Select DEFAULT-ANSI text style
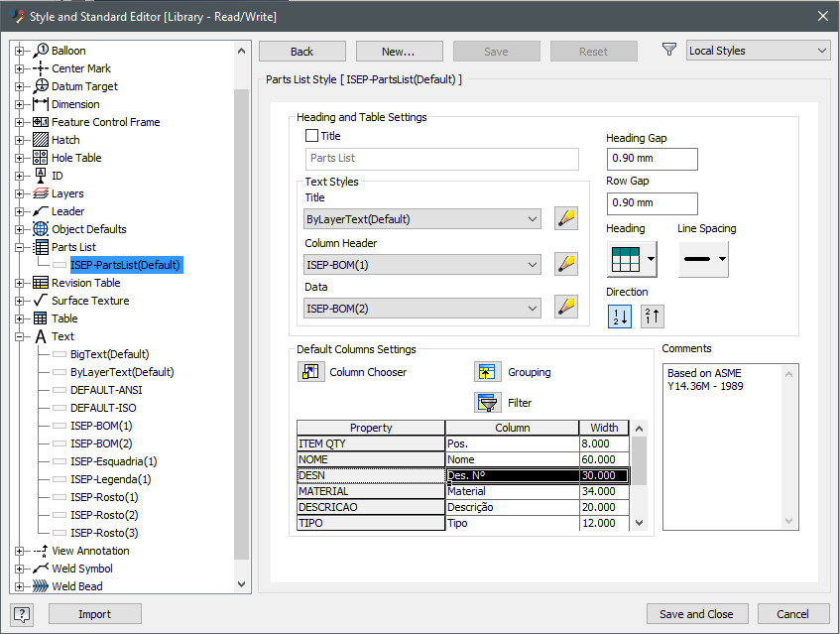Image resolution: width=840 pixels, height=634 pixels. pos(106,390)
